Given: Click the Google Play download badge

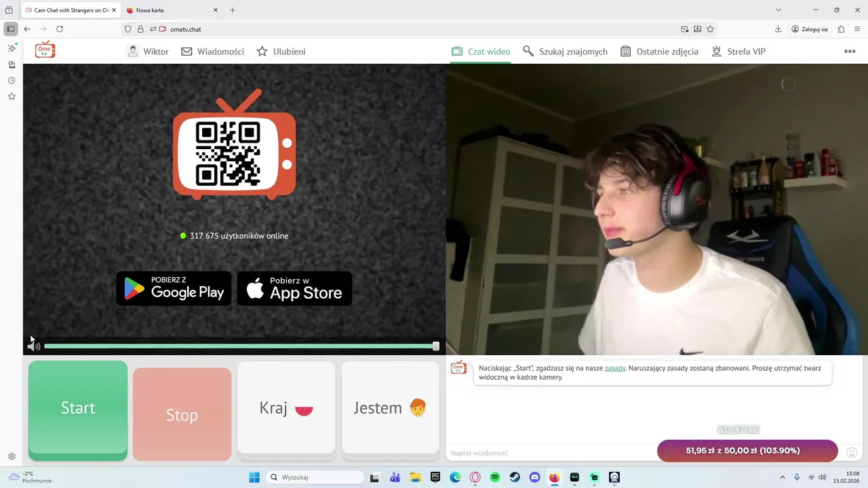Looking at the screenshot, I should point(174,289).
